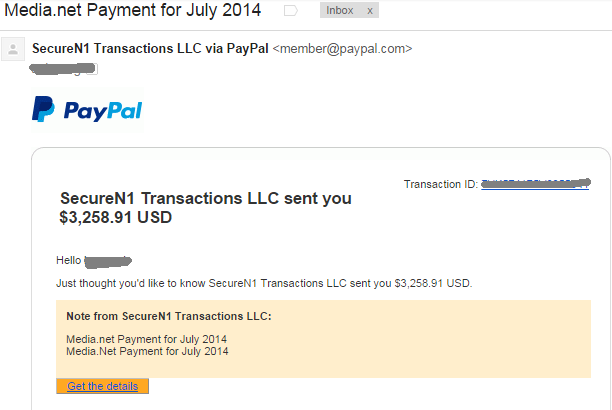Select second note line Media.Net Payment for July 2014
Viewport: 612px width, 410px height.
pos(147,351)
